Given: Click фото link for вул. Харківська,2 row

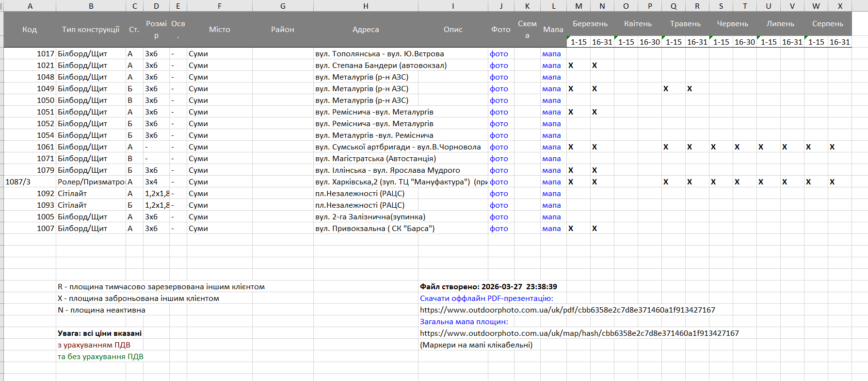Looking at the screenshot, I should [x=498, y=182].
